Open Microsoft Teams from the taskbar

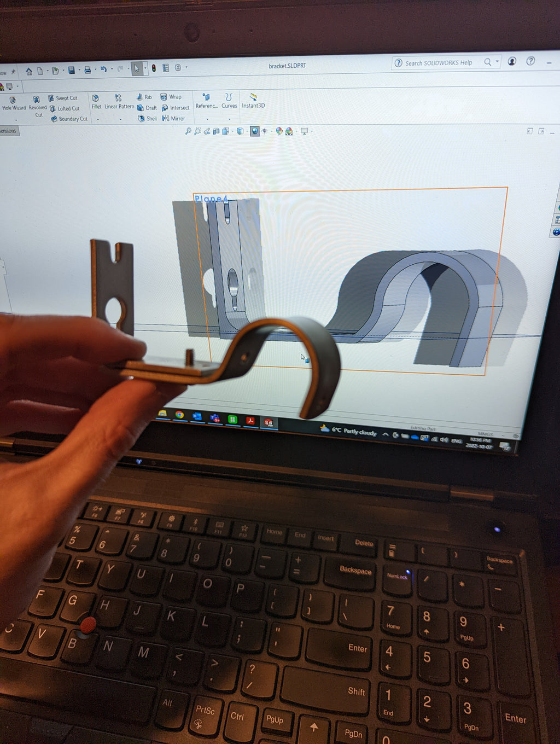coord(215,418)
